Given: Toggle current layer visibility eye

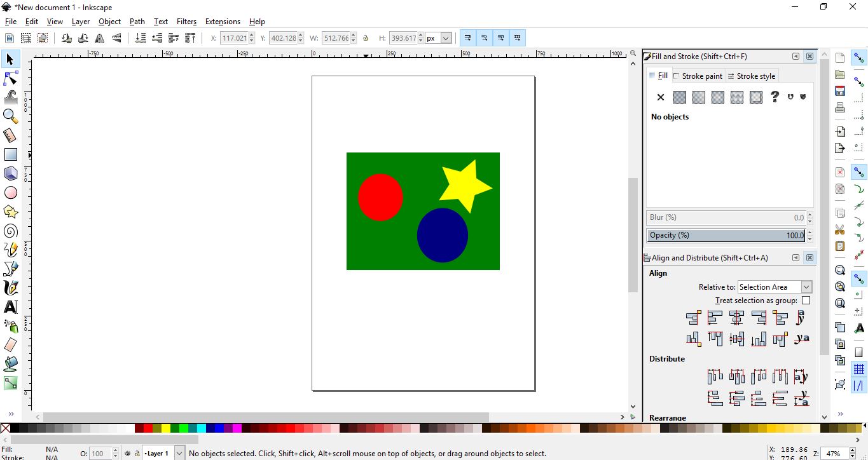Looking at the screenshot, I should point(128,454).
